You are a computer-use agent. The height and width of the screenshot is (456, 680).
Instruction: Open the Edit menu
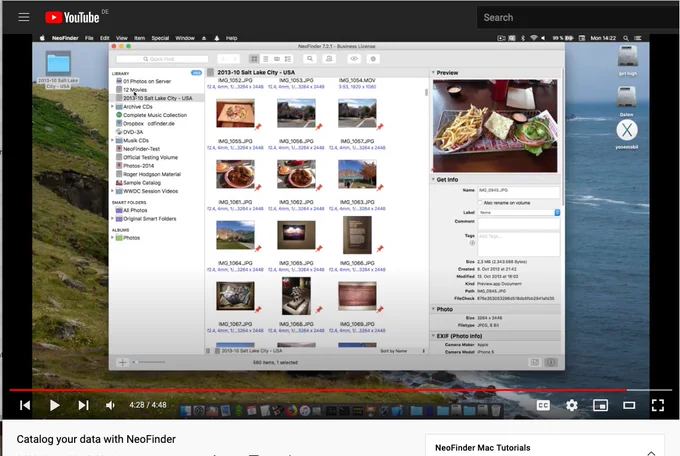click(105, 38)
